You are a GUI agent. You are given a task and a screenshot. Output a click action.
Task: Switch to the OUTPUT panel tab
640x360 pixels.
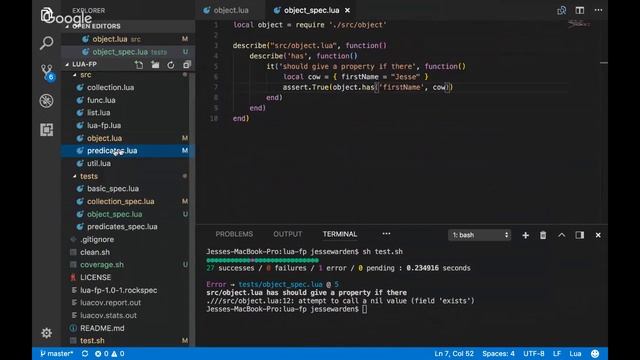pyautogui.click(x=288, y=234)
